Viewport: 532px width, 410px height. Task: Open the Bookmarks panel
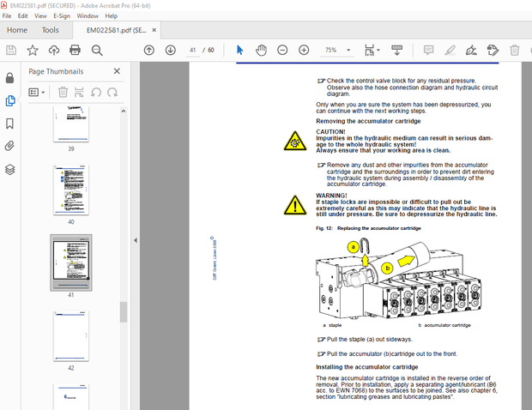tap(9, 124)
